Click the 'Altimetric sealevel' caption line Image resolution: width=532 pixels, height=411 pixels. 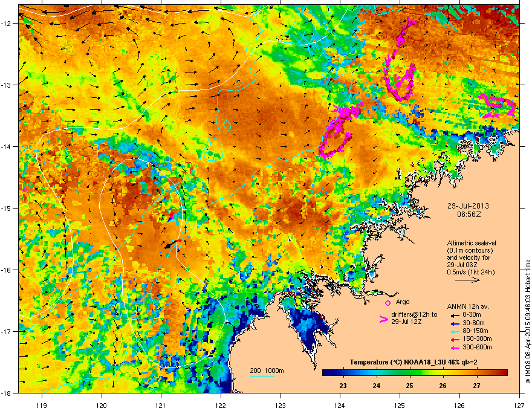[472, 243]
